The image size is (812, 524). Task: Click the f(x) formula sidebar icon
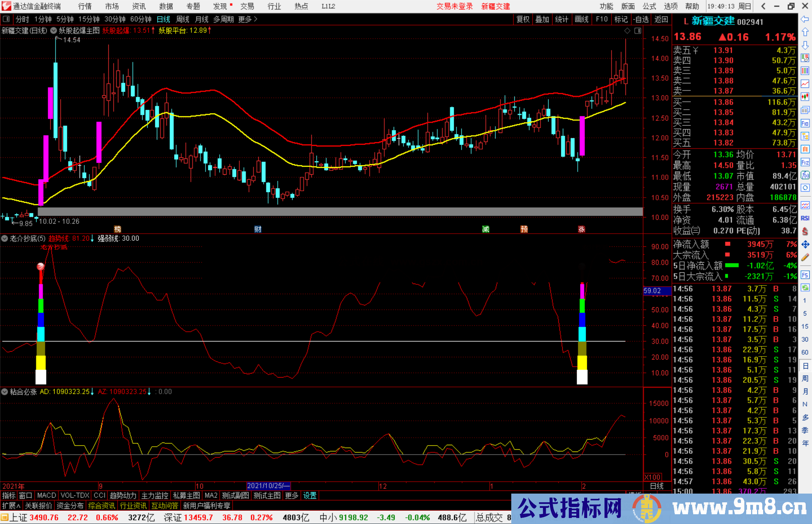[805, 175]
